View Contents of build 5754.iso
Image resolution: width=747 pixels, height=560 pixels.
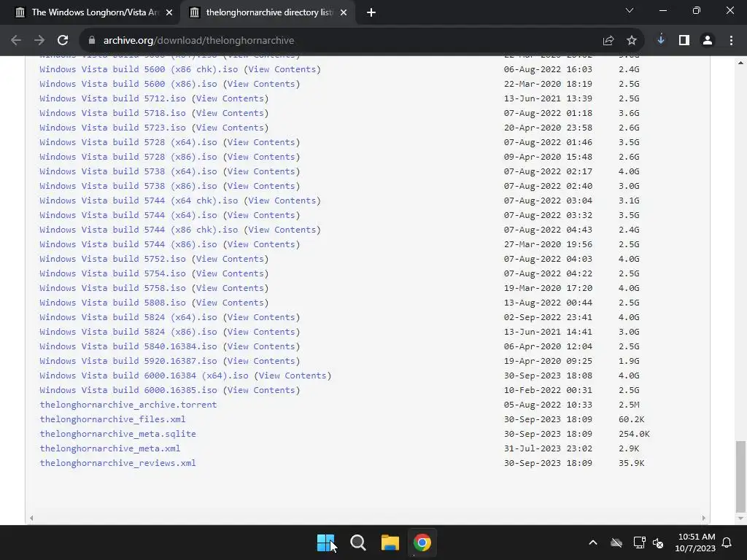tap(230, 273)
